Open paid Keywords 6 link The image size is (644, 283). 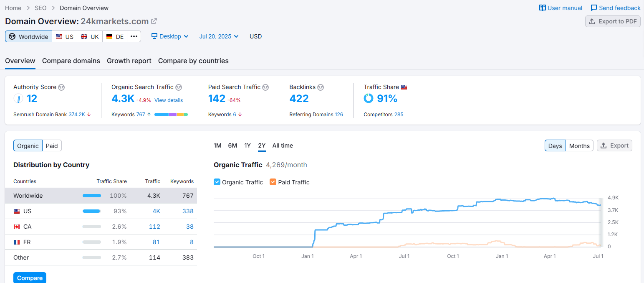pos(235,114)
